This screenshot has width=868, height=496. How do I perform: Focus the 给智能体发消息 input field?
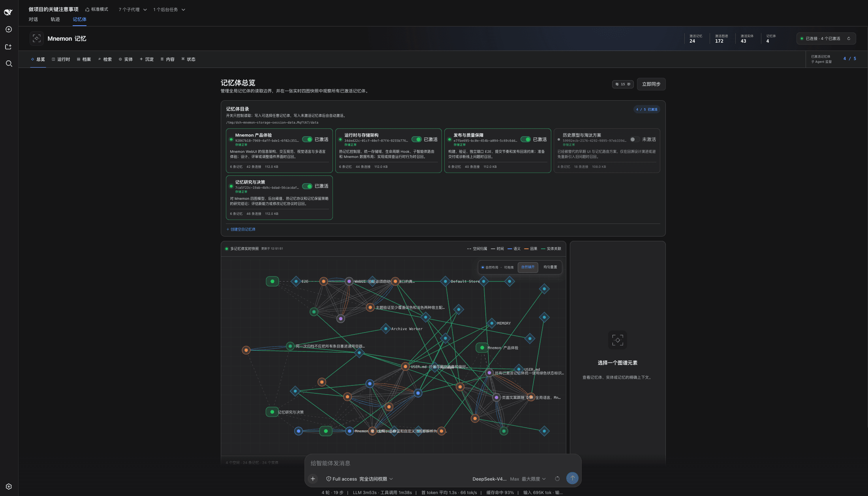(442, 463)
